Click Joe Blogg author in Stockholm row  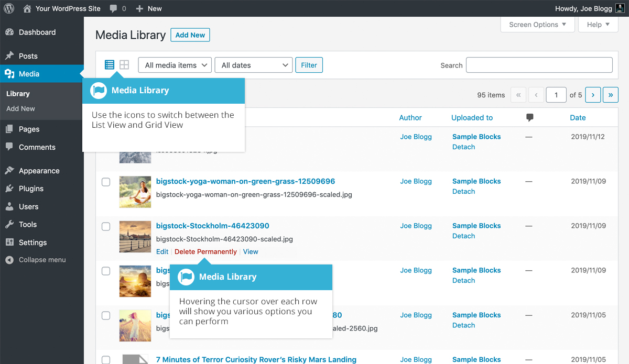coord(416,226)
